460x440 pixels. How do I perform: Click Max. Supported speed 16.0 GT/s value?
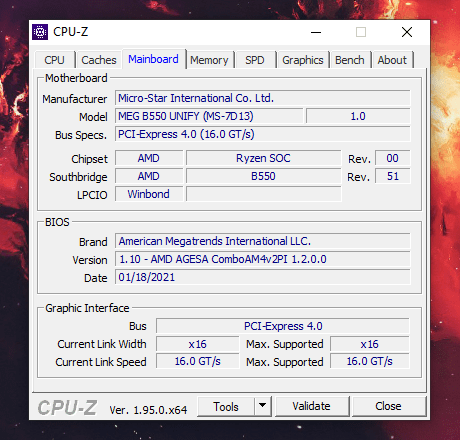click(370, 361)
